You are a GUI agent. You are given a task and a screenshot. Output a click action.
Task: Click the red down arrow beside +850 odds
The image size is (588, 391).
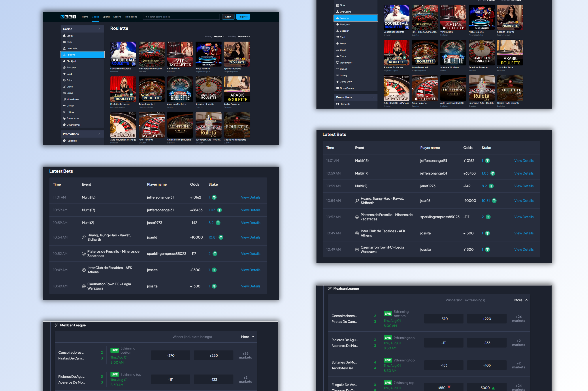pyautogui.click(x=449, y=387)
